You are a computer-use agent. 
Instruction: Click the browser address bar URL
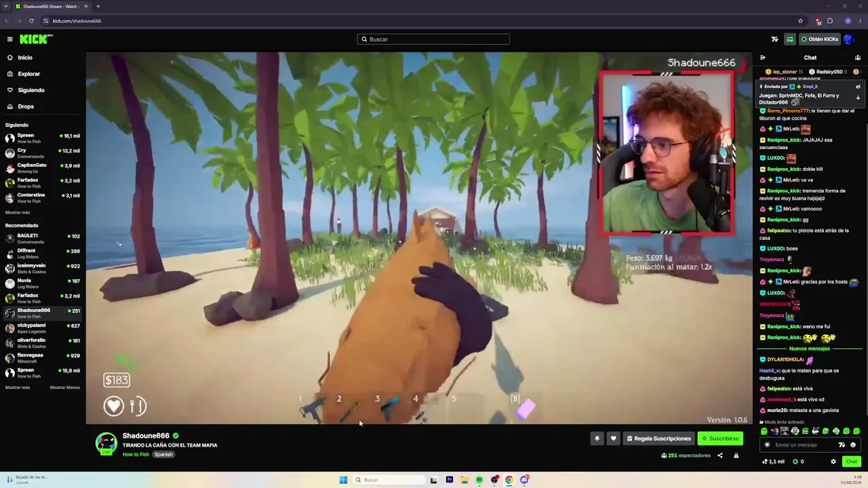click(x=77, y=21)
